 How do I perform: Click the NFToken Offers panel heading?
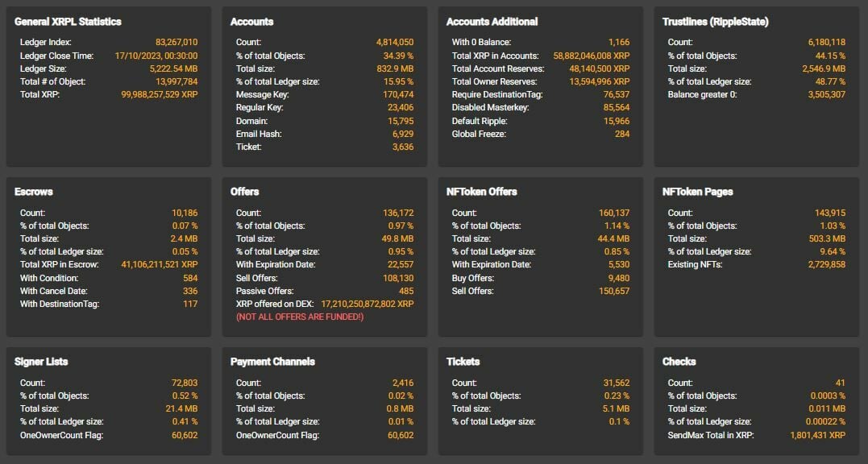pos(481,192)
